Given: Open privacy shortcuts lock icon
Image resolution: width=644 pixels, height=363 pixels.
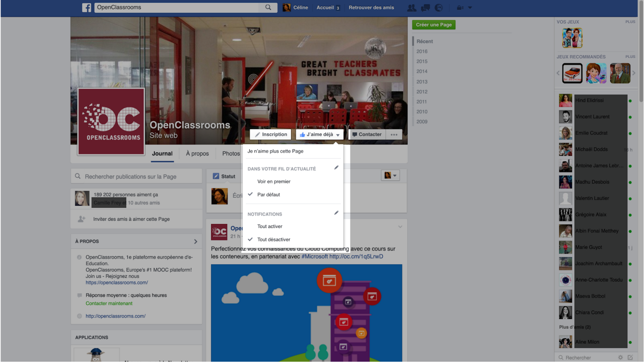Looking at the screenshot, I should coord(460,8).
